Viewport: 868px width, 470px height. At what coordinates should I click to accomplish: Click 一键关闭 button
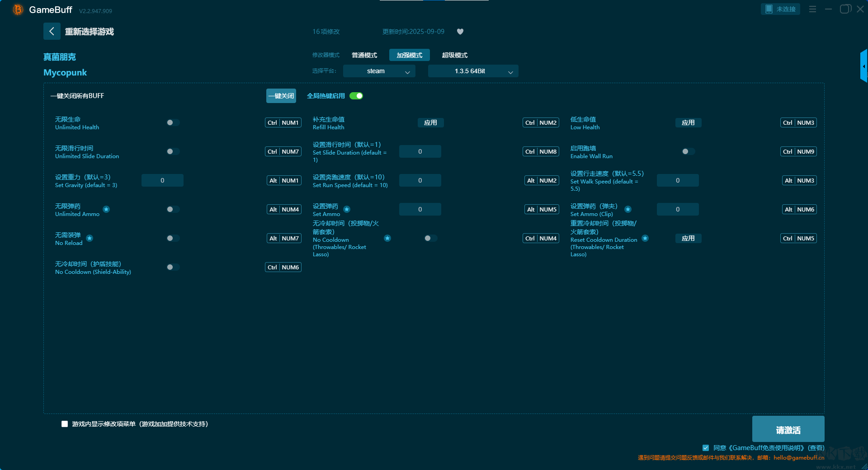coord(281,96)
